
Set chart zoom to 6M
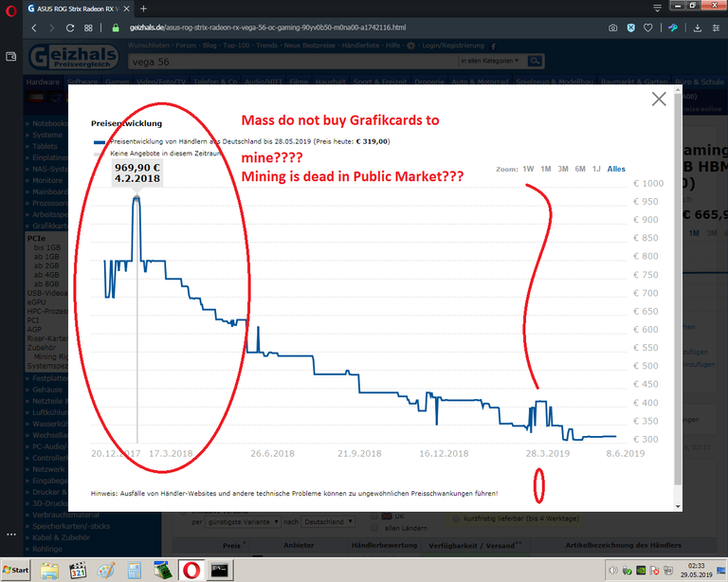coord(580,169)
